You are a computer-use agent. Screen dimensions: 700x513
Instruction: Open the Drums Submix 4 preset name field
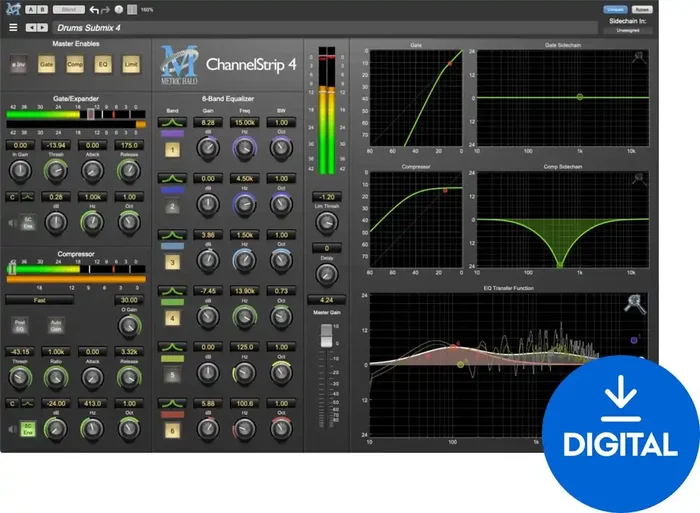(325, 28)
